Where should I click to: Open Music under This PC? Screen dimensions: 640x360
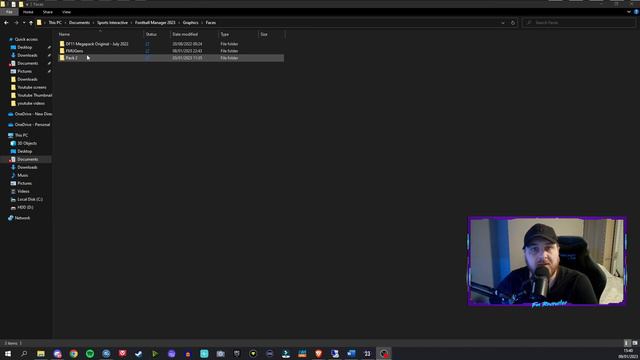(22, 175)
